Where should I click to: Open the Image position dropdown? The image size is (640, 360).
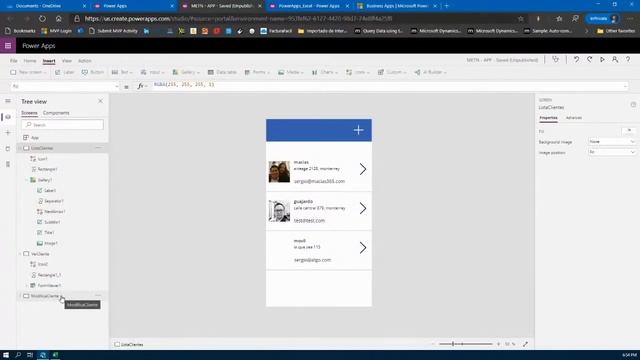pyautogui.click(x=612, y=152)
